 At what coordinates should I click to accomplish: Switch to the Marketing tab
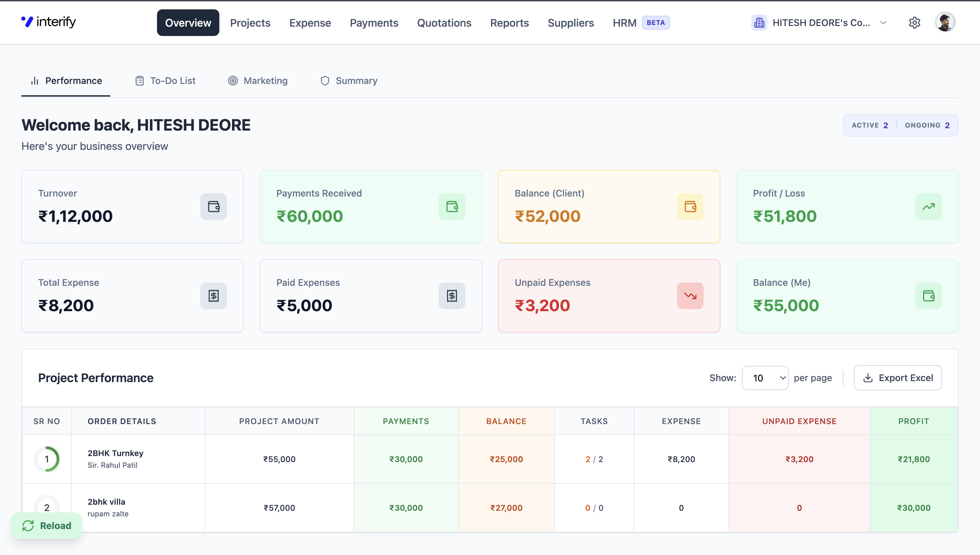258,81
